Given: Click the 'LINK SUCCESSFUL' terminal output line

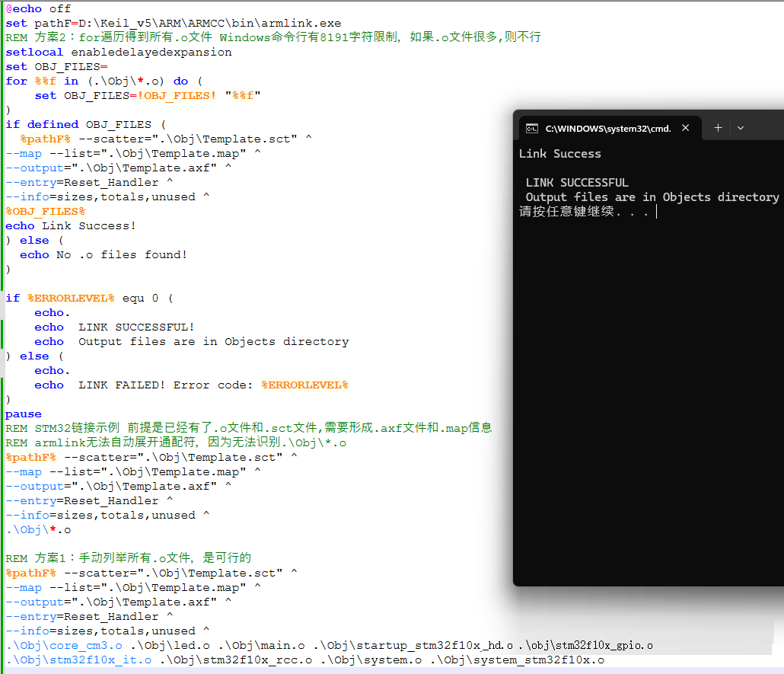Looking at the screenshot, I should pyautogui.click(x=577, y=183).
